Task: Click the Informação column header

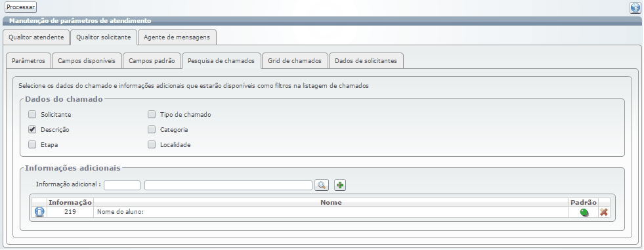Action: 70,202
